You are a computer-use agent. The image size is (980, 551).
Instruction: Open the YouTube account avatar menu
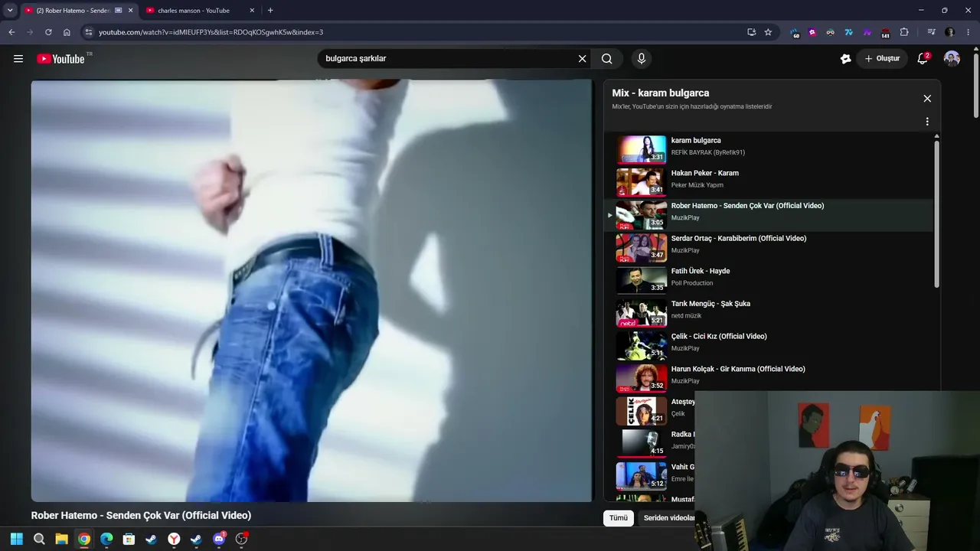(952, 59)
